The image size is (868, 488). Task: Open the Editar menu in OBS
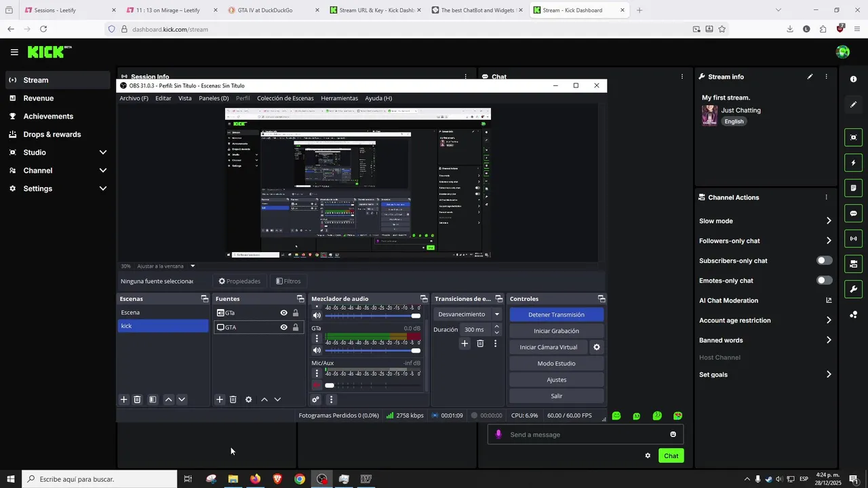coord(163,98)
